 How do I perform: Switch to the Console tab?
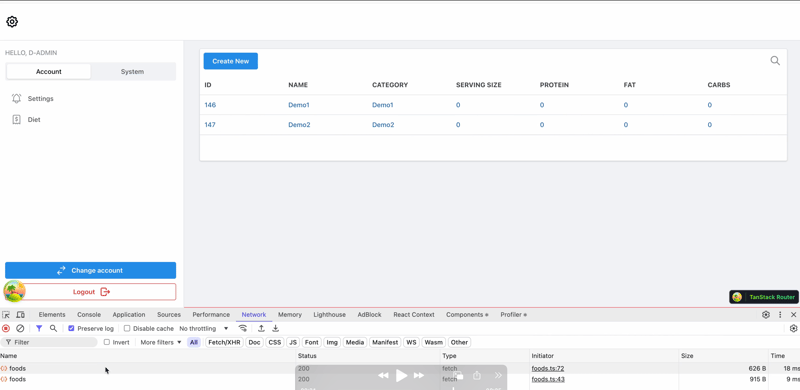89,315
